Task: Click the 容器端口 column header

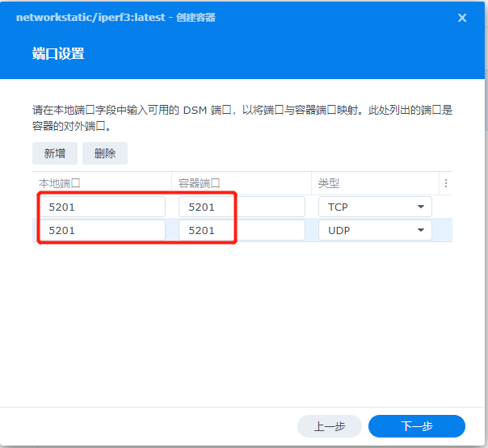Action: (242, 183)
